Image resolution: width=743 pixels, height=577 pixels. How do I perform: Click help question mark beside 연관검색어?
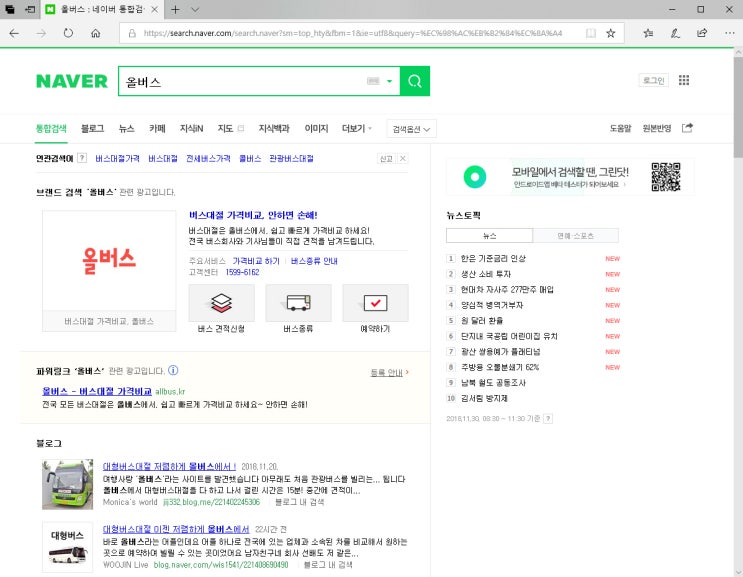tap(82, 158)
